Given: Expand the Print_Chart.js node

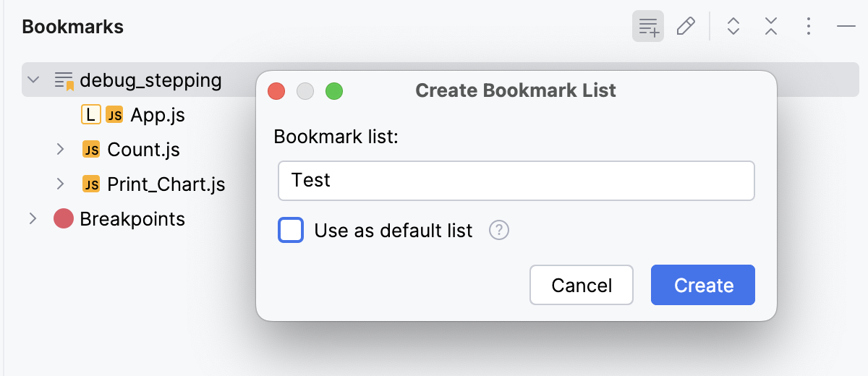Looking at the screenshot, I should tap(61, 184).
